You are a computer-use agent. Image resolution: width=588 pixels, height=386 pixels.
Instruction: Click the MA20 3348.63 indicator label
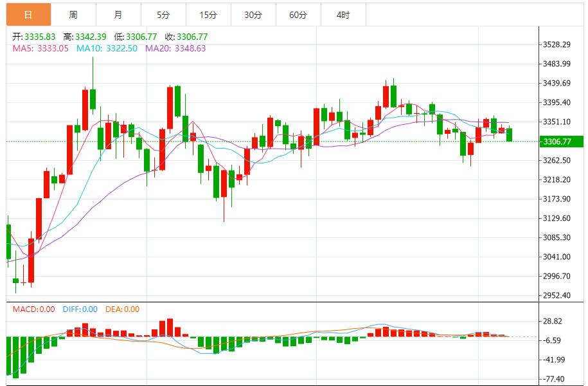(175, 48)
